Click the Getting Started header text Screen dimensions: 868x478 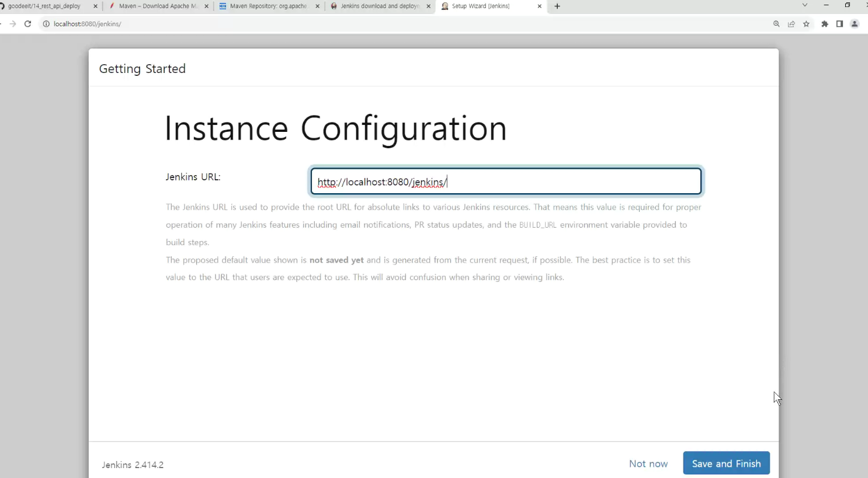[143, 69]
